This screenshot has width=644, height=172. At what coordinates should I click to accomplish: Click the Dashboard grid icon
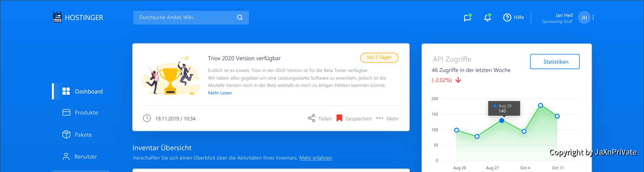click(x=66, y=91)
